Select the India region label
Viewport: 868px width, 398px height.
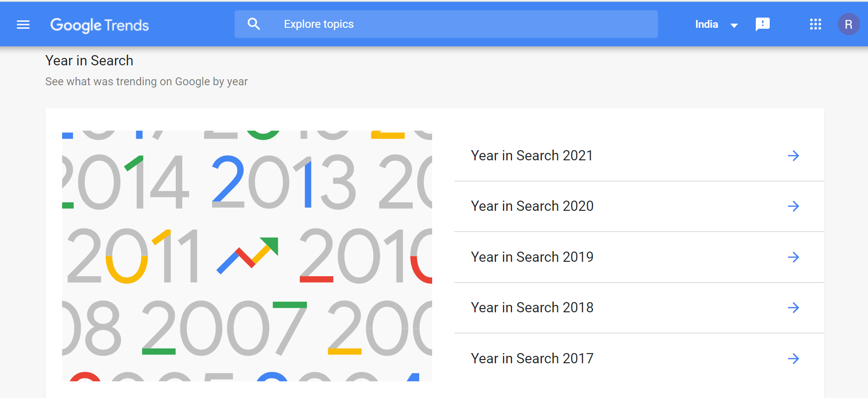707,24
